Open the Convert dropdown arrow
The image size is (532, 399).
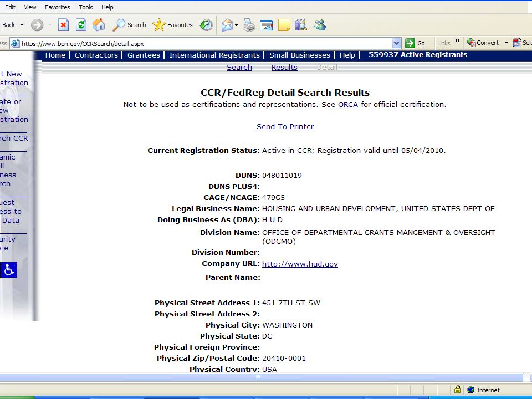(x=507, y=43)
